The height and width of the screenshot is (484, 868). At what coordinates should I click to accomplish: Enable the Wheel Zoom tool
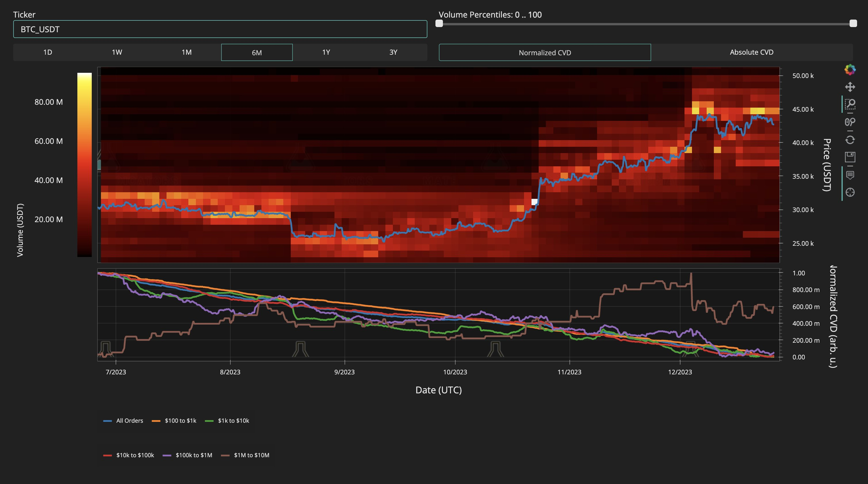(850, 122)
